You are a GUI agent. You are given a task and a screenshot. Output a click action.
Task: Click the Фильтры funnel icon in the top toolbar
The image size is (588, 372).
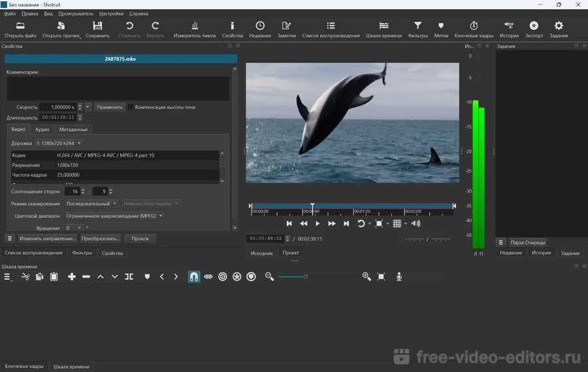(x=417, y=26)
